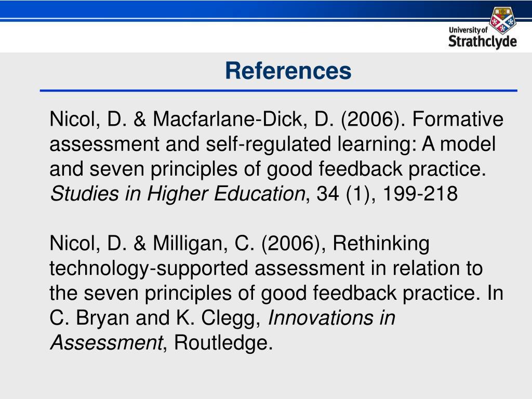532x399 pixels.
Task: Click the References slide title
Action: (x=288, y=71)
